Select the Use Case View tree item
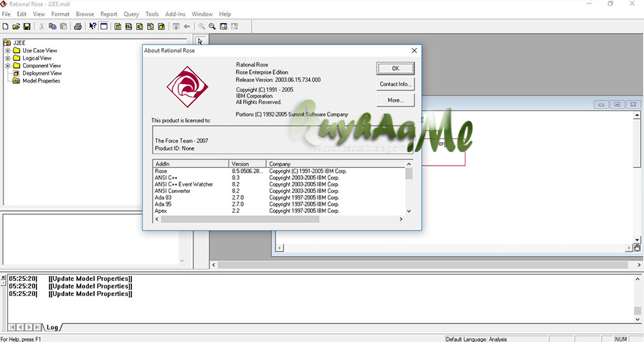 [x=40, y=50]
